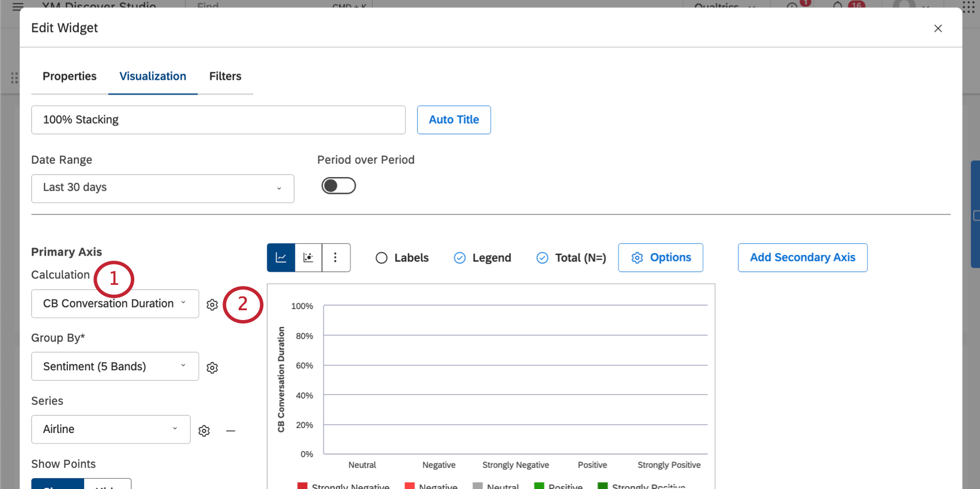Open the three-dot more chart options

coord(336,258)
